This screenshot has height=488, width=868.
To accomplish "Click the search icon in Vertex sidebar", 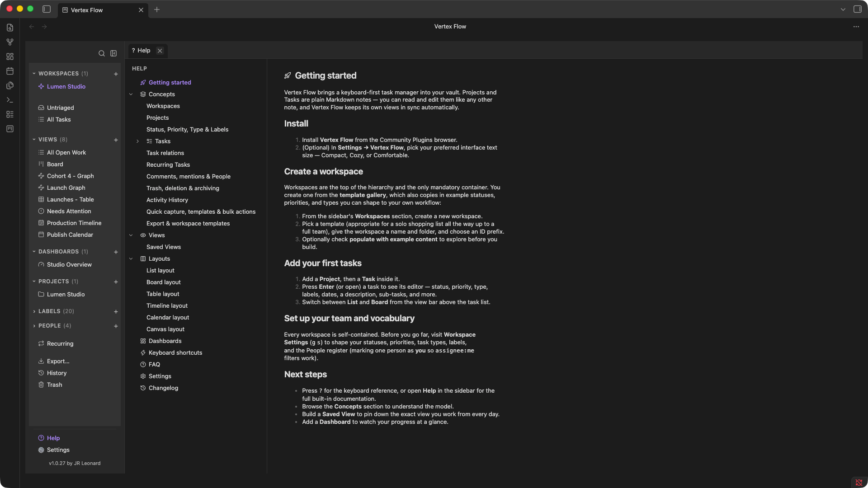I will click(102, 53).
